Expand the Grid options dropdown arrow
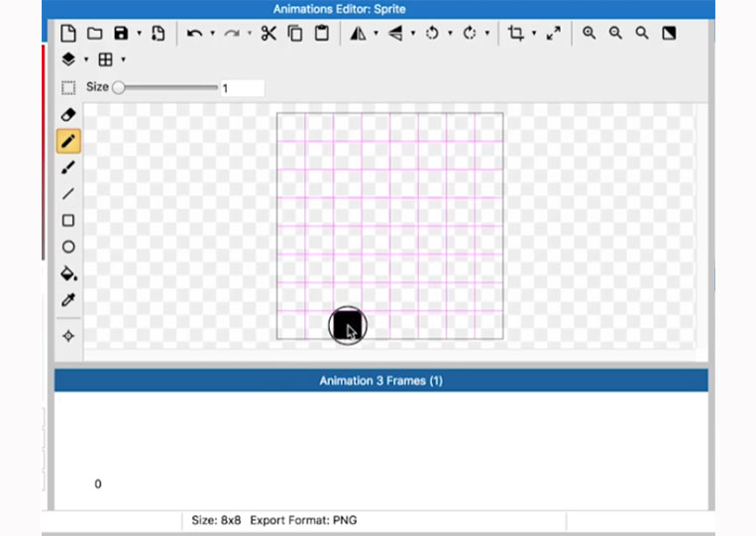 [124, 59]
